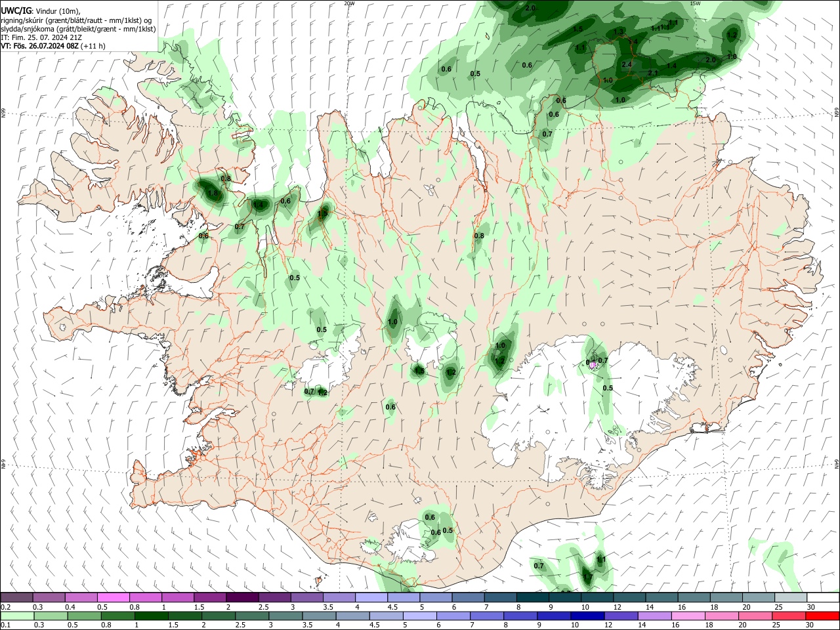Image resolution: width=840 pixels, height=630 pixels.
Task: Click the "20W" longitude label
Action: [350, 3]
